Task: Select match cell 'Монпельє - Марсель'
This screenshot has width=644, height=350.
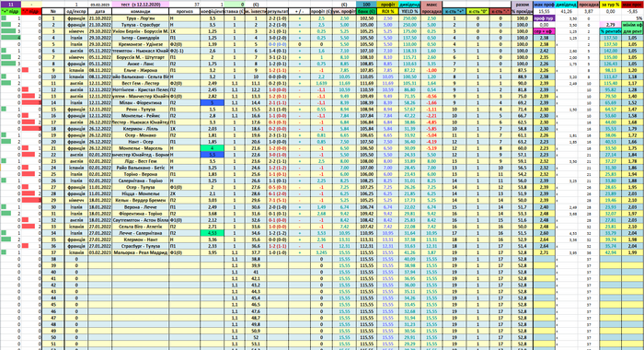Action: tap(140, 148)
